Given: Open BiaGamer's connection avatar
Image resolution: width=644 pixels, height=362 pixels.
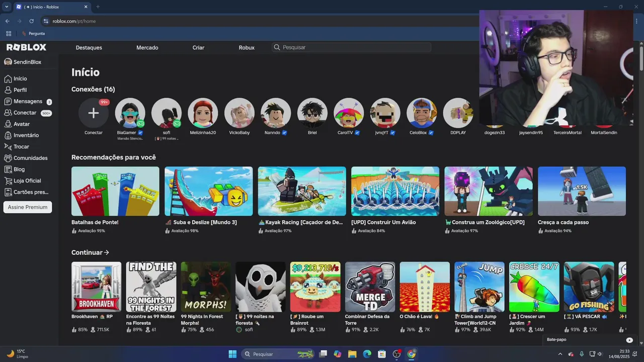Looking at the screenshot, I should coord(130,113).
